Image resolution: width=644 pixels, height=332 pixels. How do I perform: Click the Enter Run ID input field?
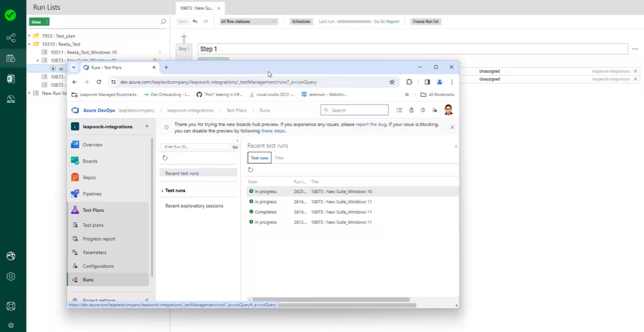point(195,147)
